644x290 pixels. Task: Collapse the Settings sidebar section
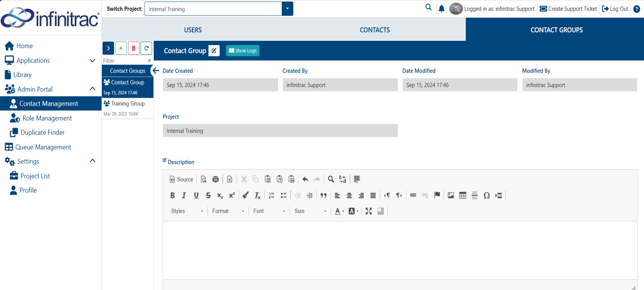tap(92, 161)
